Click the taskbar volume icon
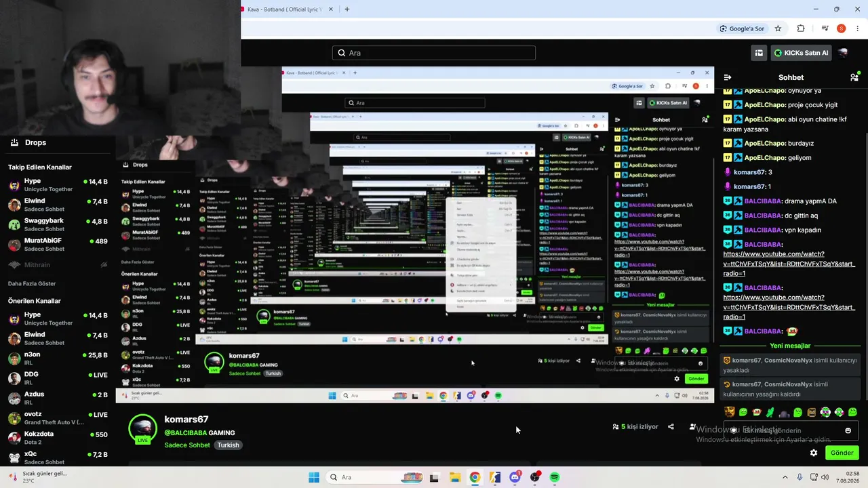Viewport: 868px width, 488px height. pos(825,477)
